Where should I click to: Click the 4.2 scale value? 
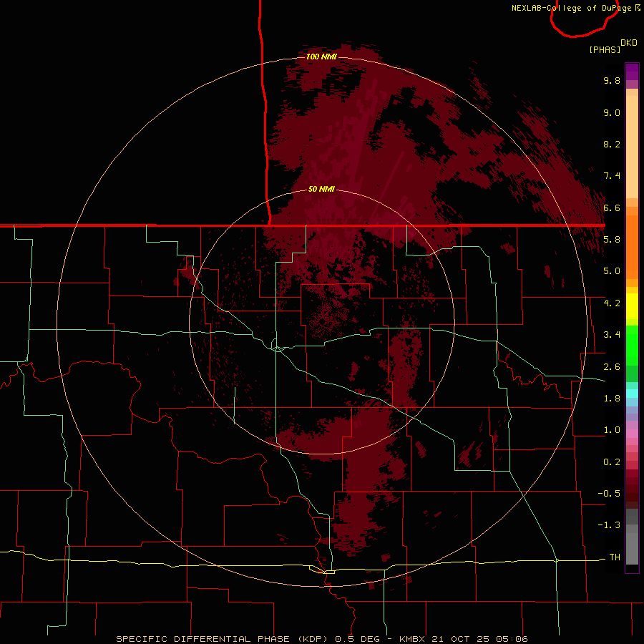(612, 303)
